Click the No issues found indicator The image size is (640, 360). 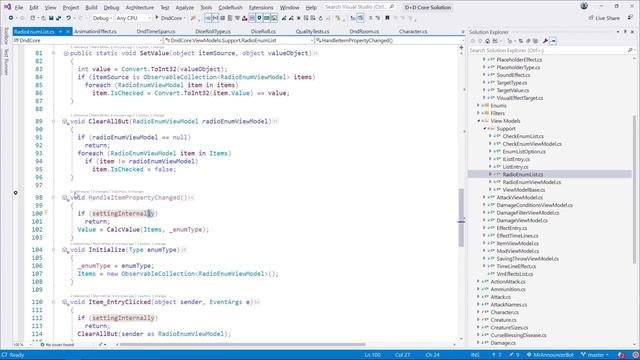[57, 345]
